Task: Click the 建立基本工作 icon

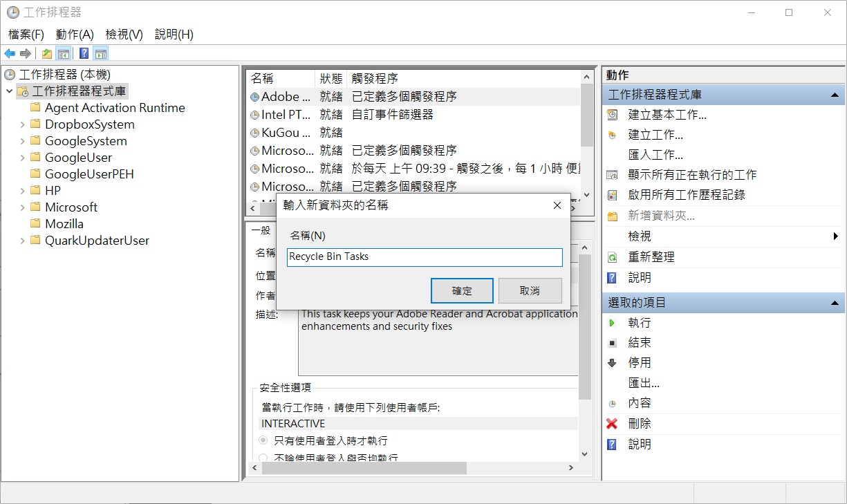Action: pos(612,115)
